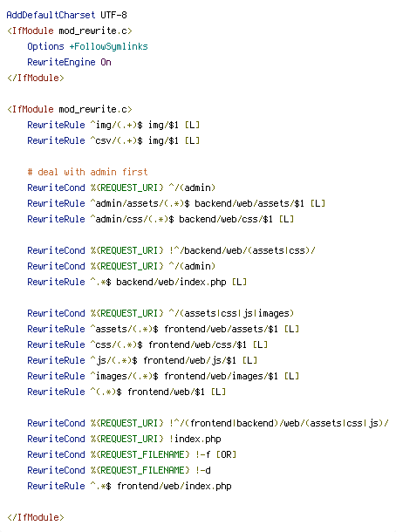Click the first closing IfModule tag

(x=36, y=78)
